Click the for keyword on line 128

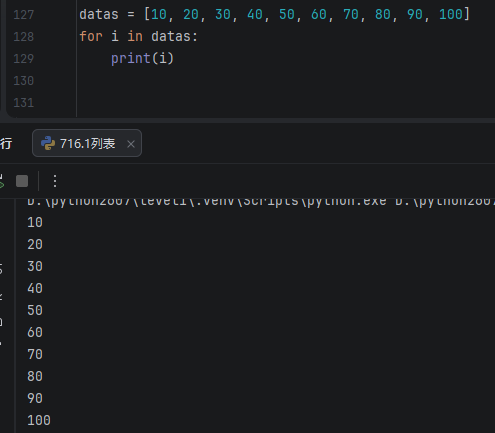91,36
